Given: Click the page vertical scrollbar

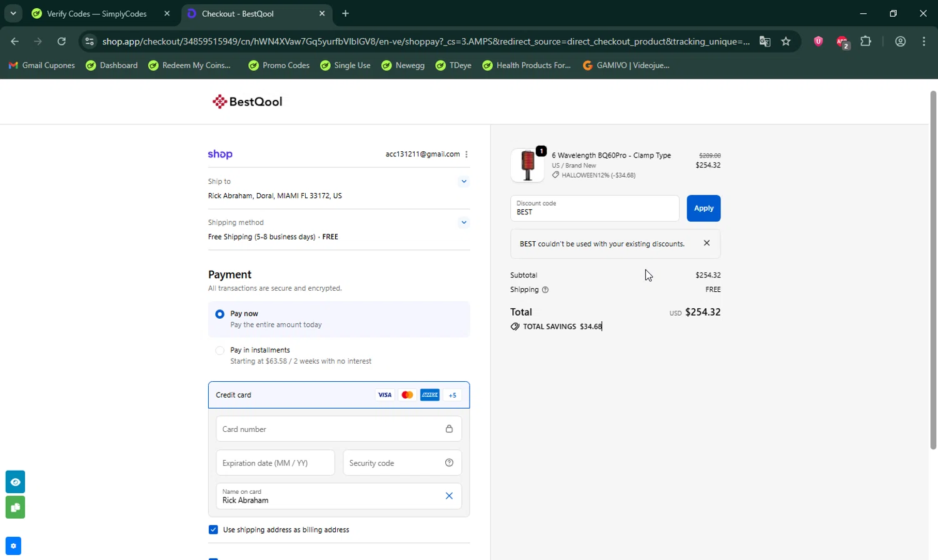Looking at the screenshot, I should pyautogui.click(x=933, y=270).
